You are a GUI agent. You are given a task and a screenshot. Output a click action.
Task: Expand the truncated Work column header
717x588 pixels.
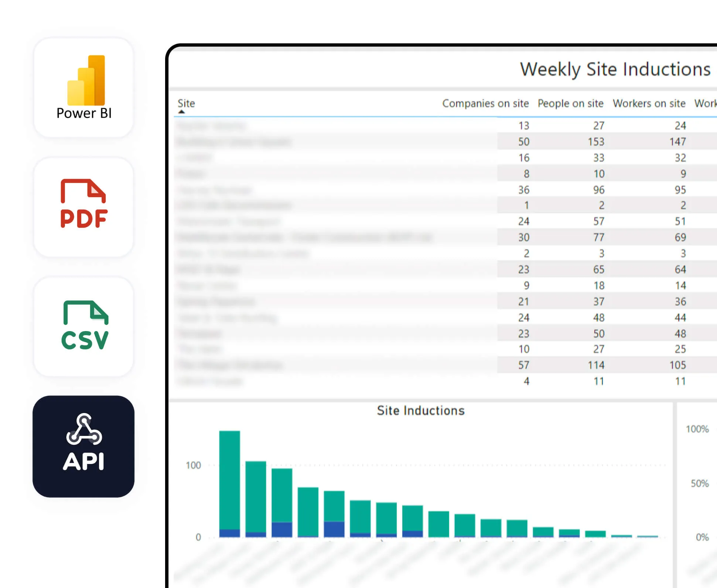click(705, 104)
